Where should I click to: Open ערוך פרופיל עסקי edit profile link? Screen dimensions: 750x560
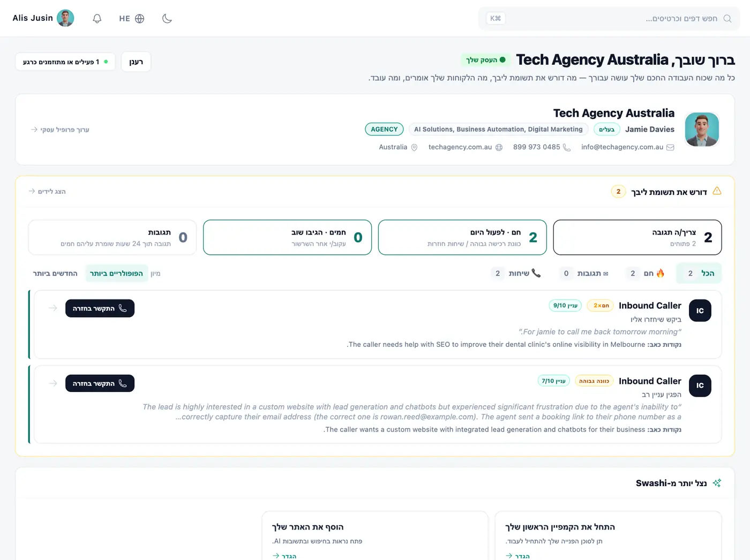60,130
